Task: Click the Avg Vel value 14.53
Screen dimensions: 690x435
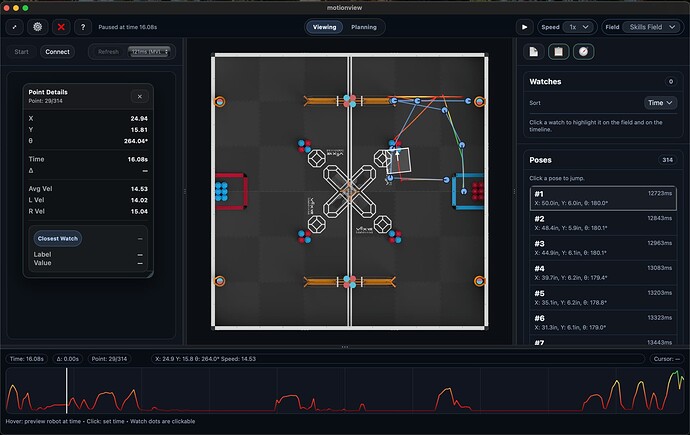Action: pyautogui.click(x=139, y=189)
